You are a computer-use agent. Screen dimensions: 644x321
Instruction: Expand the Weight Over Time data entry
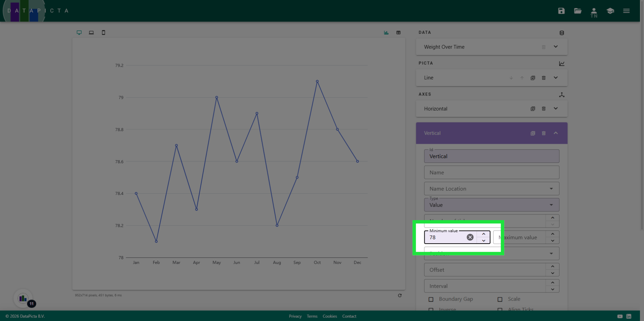555,47
